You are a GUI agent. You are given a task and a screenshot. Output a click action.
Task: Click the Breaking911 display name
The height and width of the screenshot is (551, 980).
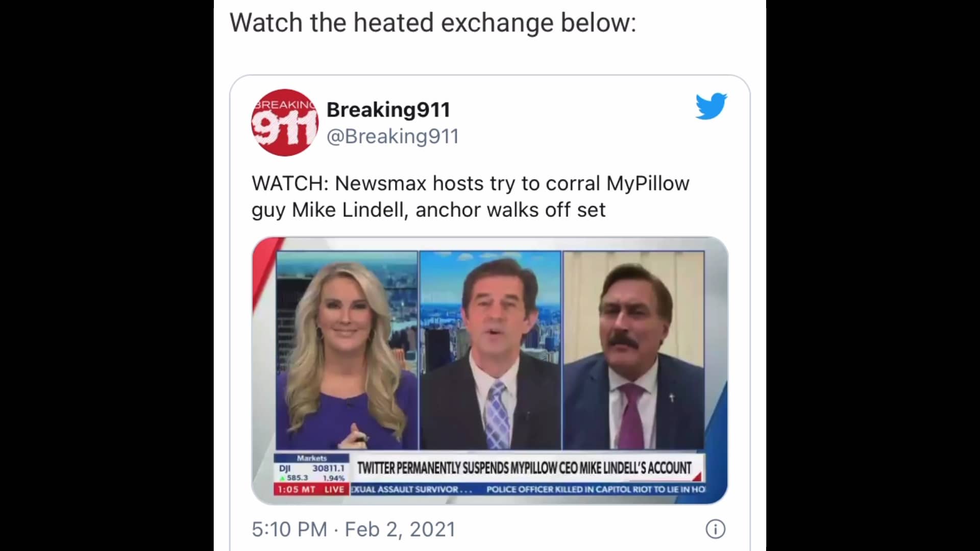click(388, 109)
